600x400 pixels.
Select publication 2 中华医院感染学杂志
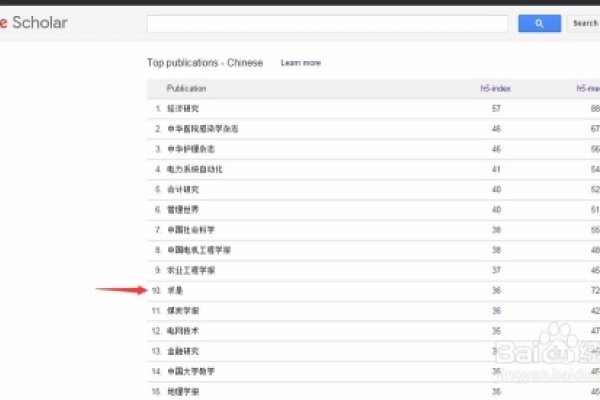pos(203,129)
